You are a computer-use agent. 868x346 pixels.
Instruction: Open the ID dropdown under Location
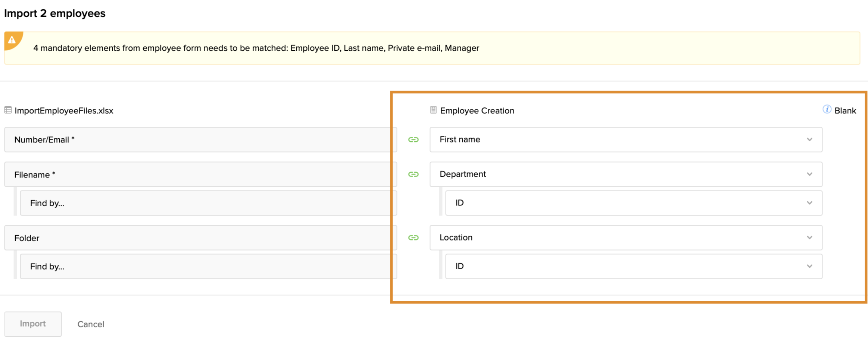[x=633, y=267]
